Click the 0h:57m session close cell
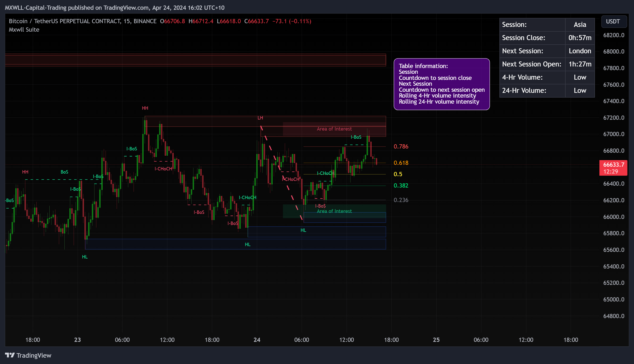This screenshot has width=634, height=364. pyautogui.click(x=580, y=38)
